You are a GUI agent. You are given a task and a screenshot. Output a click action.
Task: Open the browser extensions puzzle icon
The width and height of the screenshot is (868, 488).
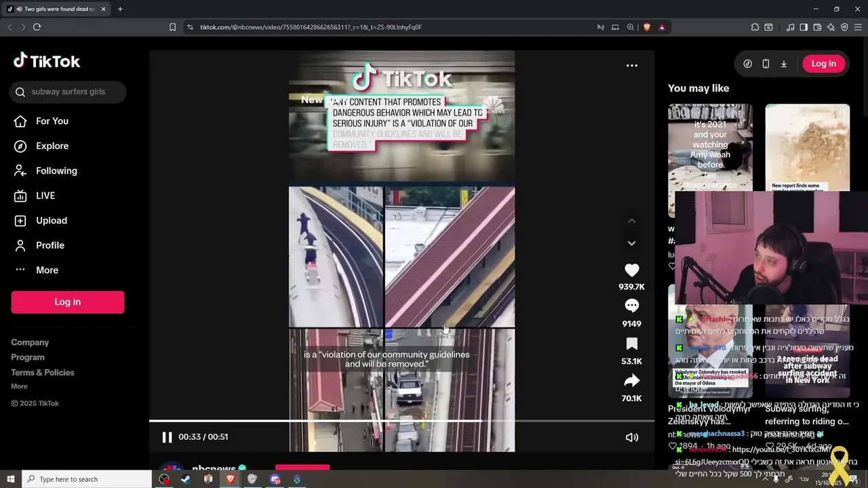(755, 27)
